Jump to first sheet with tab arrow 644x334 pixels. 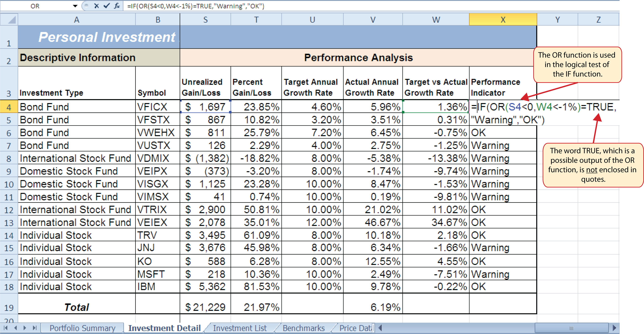(6, 328)
